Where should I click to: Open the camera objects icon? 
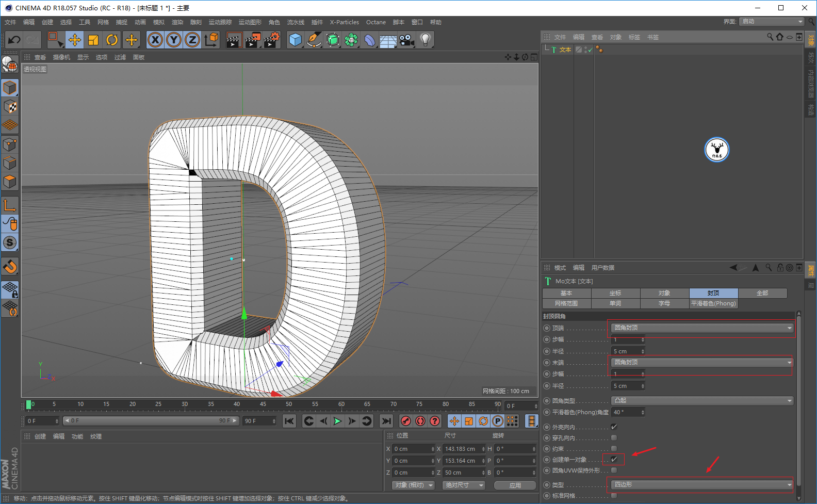click(407, 40)
